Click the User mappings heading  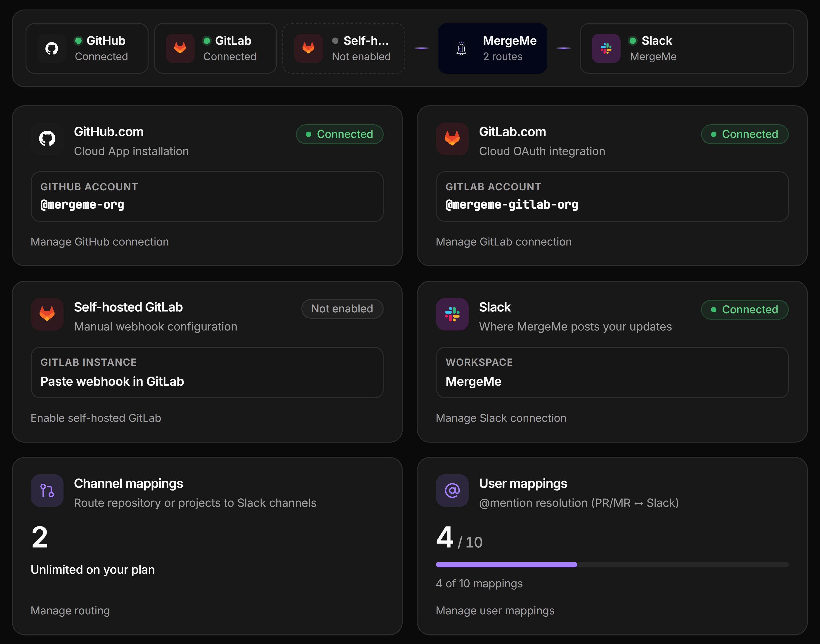[523, 483]
